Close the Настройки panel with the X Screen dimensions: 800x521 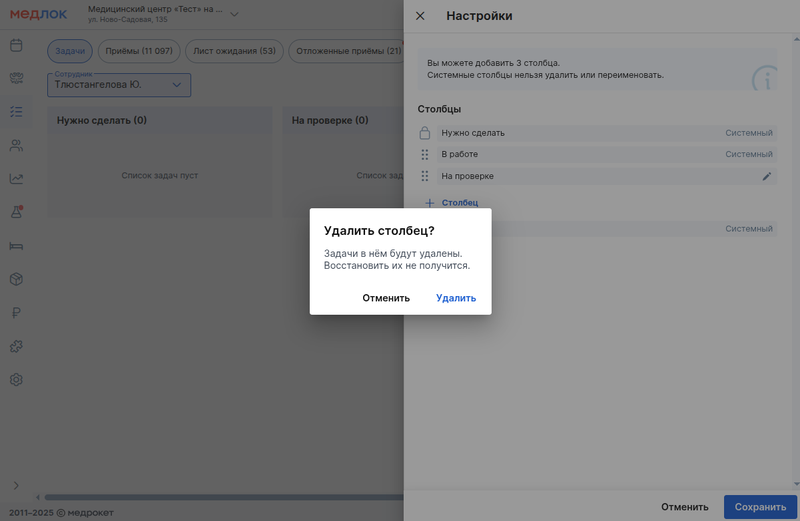(420, 16)
